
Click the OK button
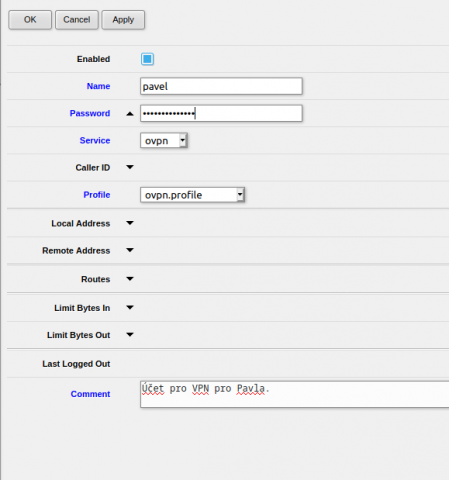click(30, 20)
